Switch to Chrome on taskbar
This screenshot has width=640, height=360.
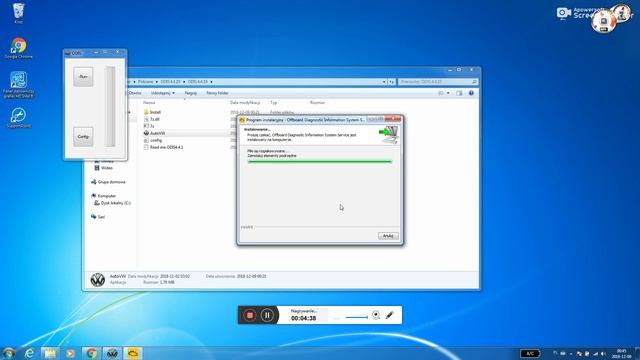[91, 353]
